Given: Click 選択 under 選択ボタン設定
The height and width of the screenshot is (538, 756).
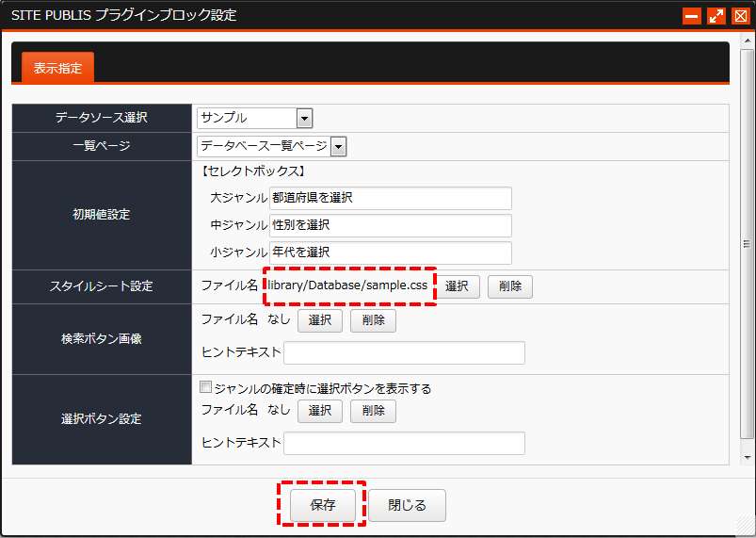Looking at the screenshot, I should (320, 411).
